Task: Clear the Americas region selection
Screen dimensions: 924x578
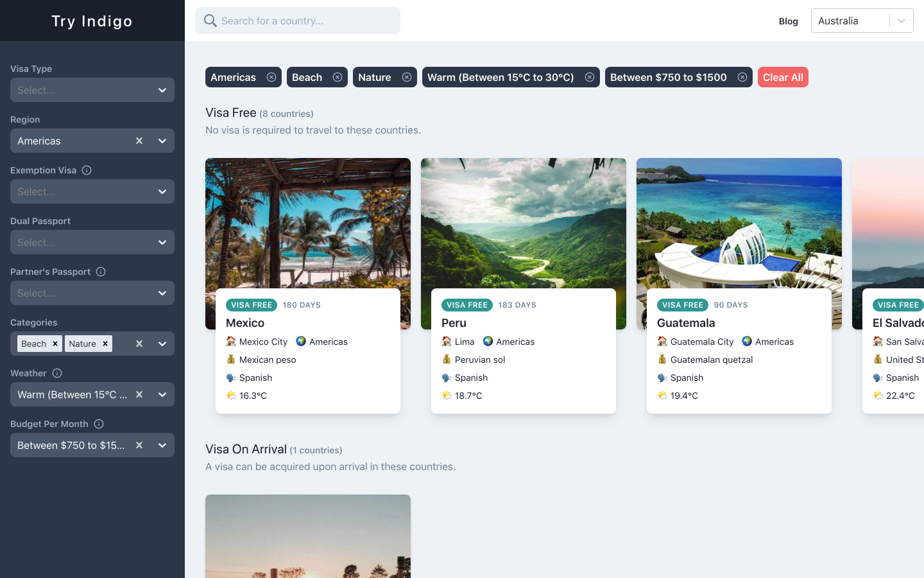Action: (x=139, y=141)
